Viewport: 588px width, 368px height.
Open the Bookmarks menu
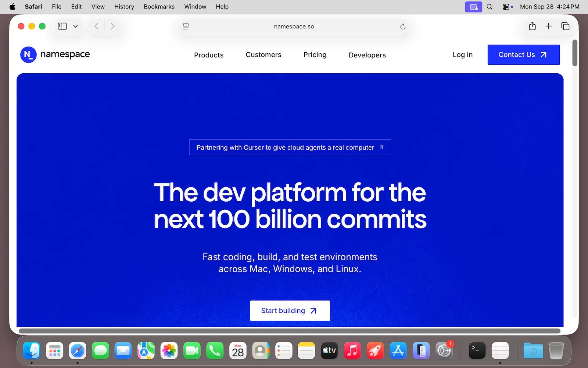click(x=159, y=7)
